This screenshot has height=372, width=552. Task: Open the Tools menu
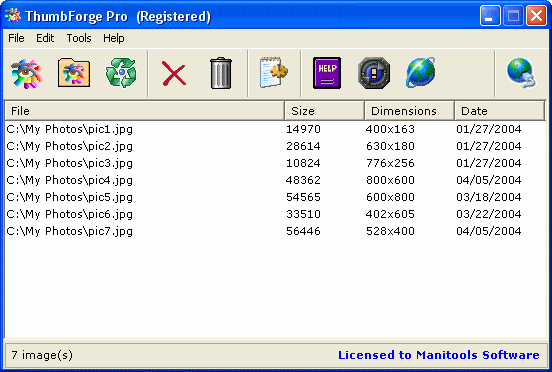coord(79,38)
